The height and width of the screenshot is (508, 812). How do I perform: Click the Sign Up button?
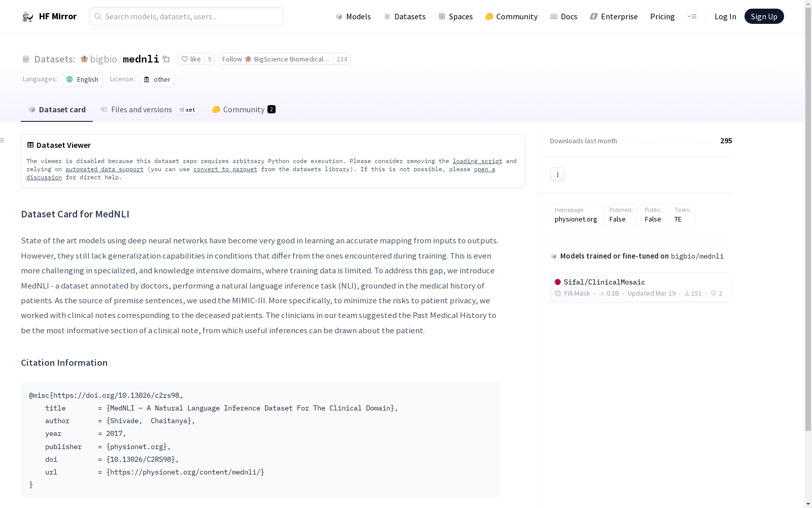[764, 16]
